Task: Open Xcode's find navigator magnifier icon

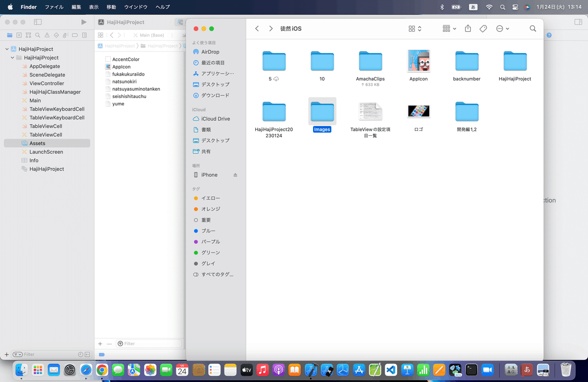Action: 37,35
